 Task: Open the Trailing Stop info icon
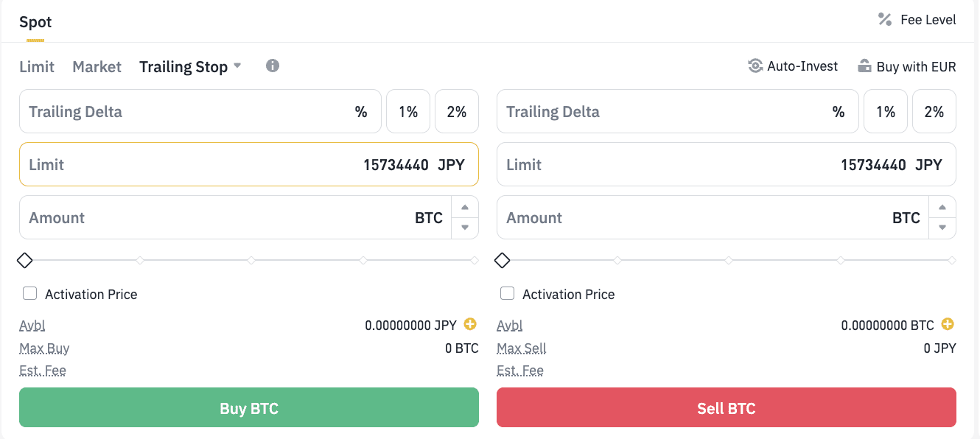tap(273, 66)
